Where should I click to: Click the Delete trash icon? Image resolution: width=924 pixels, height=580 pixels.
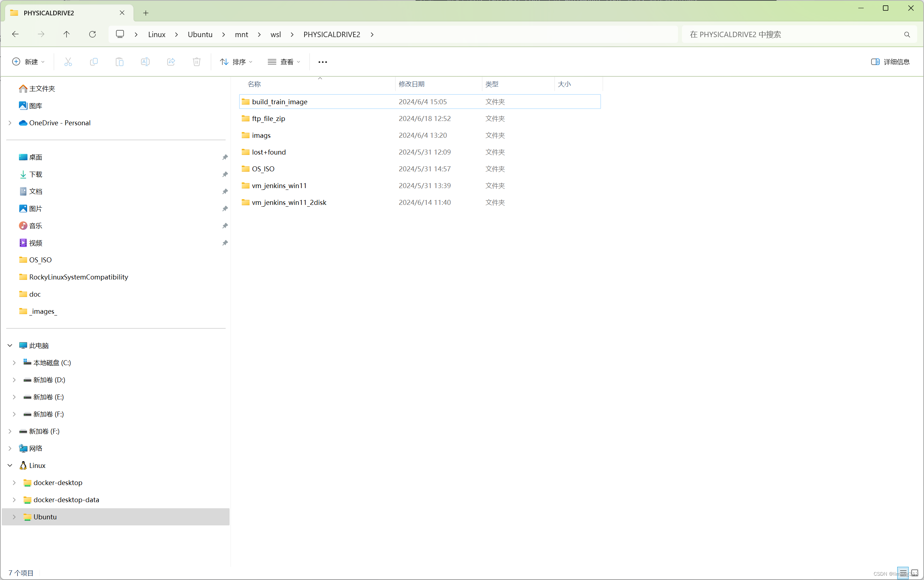tap(196, 62)
